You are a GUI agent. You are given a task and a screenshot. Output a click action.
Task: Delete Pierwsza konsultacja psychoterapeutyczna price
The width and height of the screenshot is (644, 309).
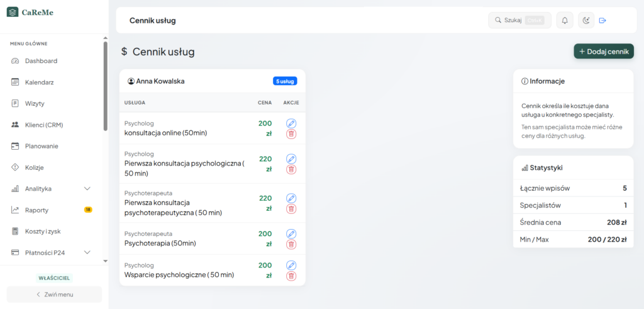(x=291, y=209)
